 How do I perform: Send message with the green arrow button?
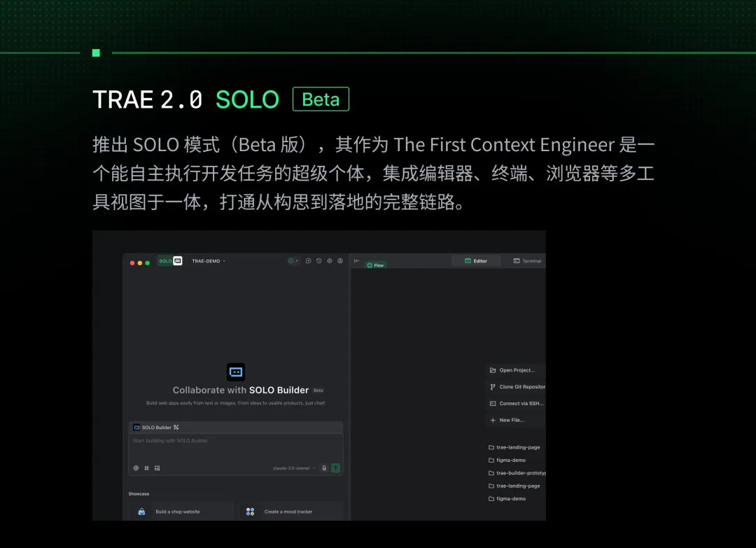click(335, 468)
